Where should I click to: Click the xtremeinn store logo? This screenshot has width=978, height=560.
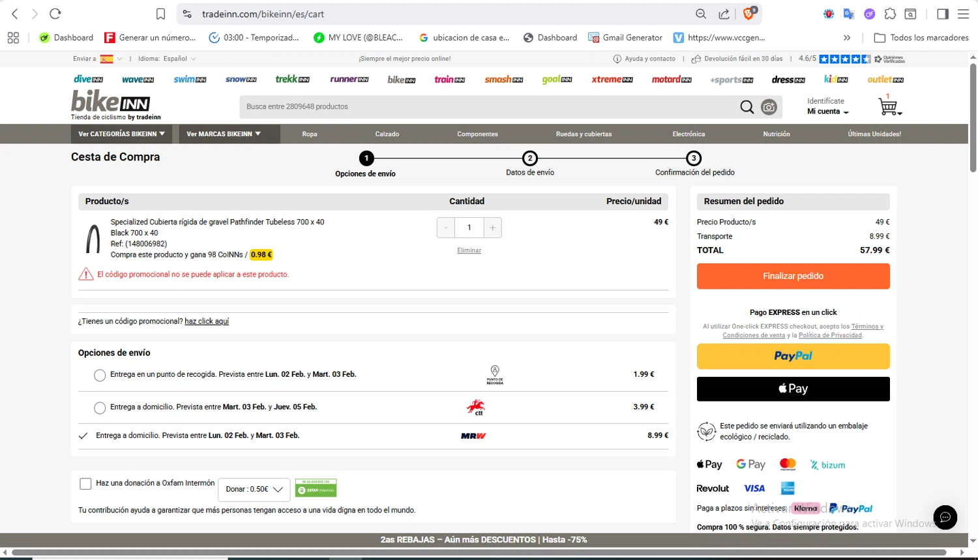tap(612, 80)
